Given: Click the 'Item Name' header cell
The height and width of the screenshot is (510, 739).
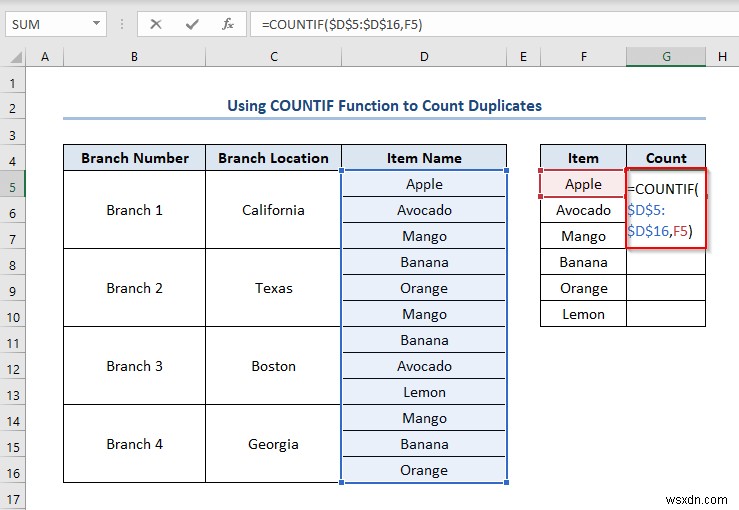Looking at the screenshot, I should click(x=424, y=158).
